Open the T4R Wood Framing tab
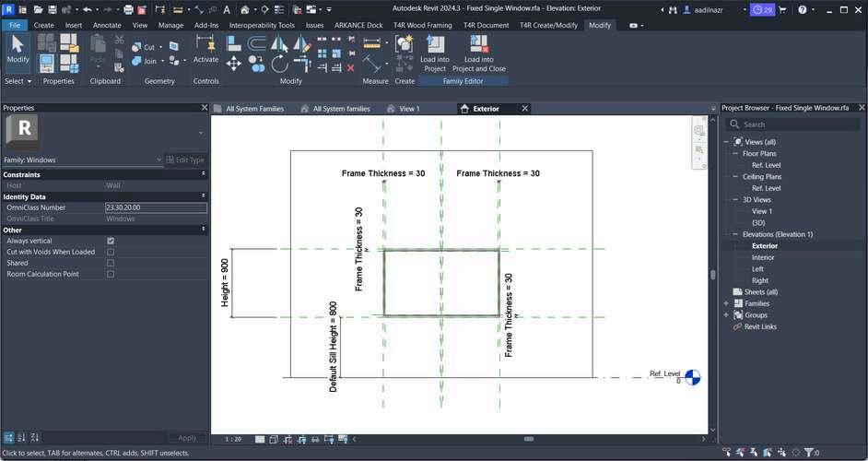This screenshot has width=868, height=461. (x=422, y=25)
